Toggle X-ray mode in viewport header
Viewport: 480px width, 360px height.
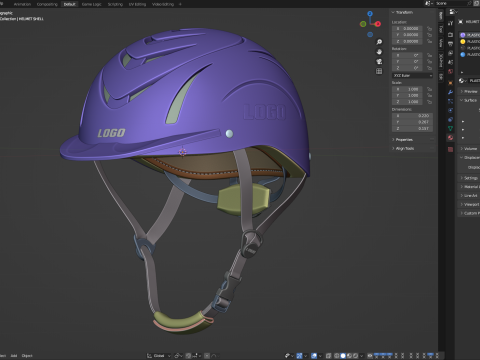pos(328,356)
